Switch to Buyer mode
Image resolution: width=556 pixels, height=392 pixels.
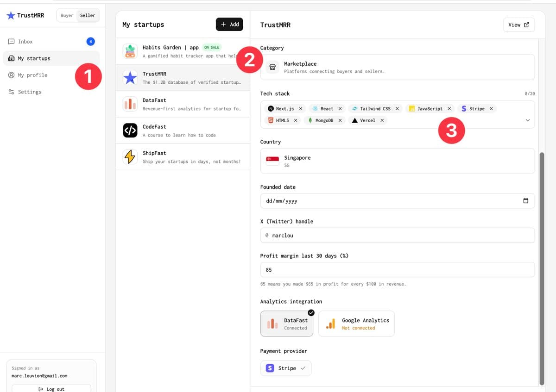(67, 15)
